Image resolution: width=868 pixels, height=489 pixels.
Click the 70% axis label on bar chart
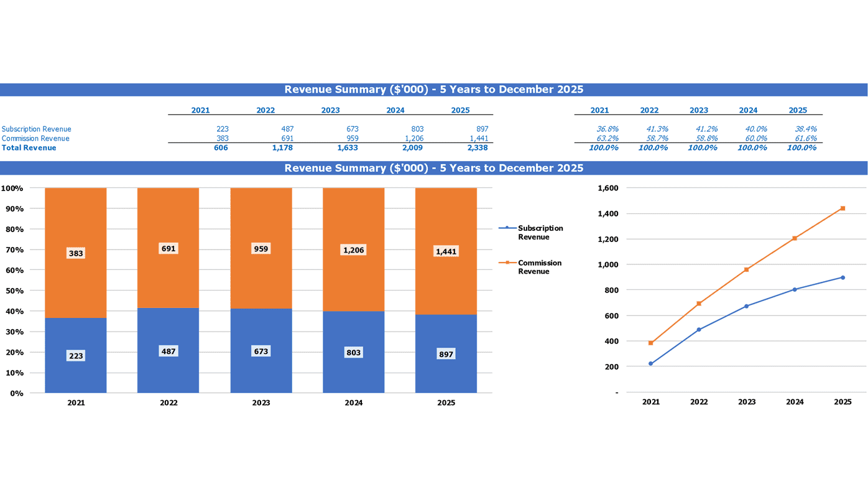14,249
